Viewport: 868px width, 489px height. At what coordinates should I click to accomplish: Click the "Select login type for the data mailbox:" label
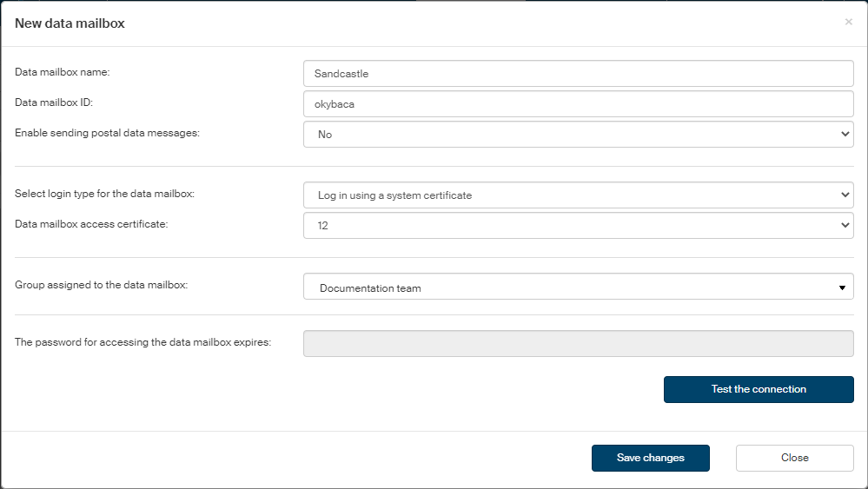(104, 194)
